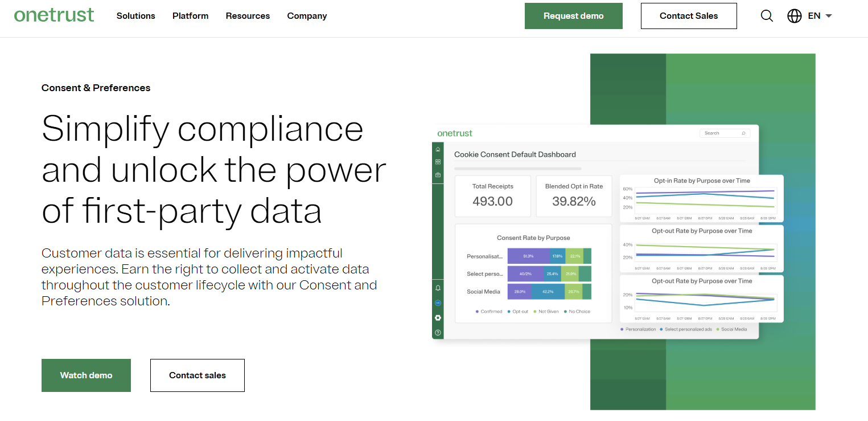The width and height of the screenshot is (868, 421).
Task: Click the 17.6% bar segment
Action: pyautogui.click(x=557, y=256)
